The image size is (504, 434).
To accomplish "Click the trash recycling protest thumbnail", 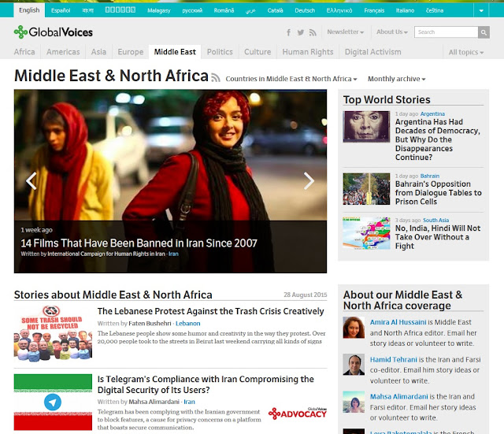I will [x=53, y=333].
